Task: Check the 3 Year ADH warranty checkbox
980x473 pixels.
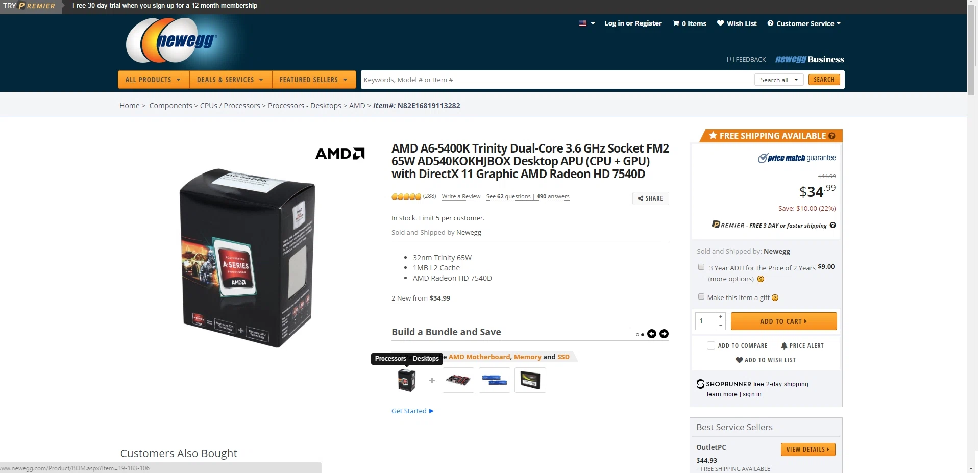Action: coord(701,267)
